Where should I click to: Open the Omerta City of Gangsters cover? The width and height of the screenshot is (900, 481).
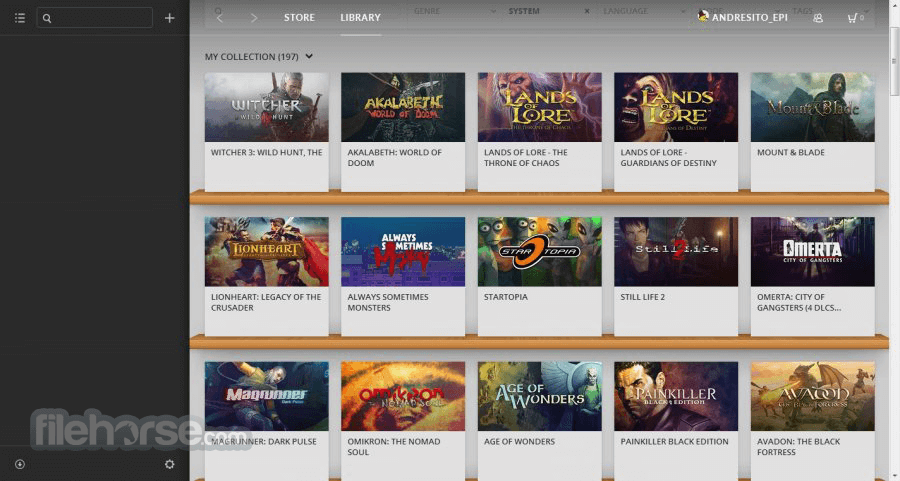(813, 252)
